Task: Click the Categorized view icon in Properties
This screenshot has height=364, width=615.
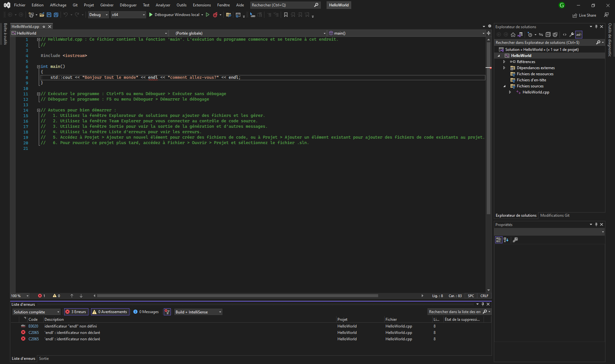Action: [499, 240]
